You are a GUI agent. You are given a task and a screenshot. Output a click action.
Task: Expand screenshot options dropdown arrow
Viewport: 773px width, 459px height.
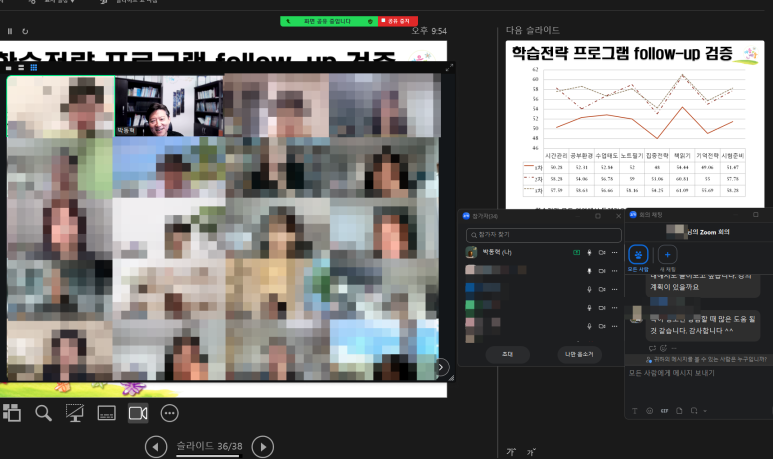coord(705,411)
